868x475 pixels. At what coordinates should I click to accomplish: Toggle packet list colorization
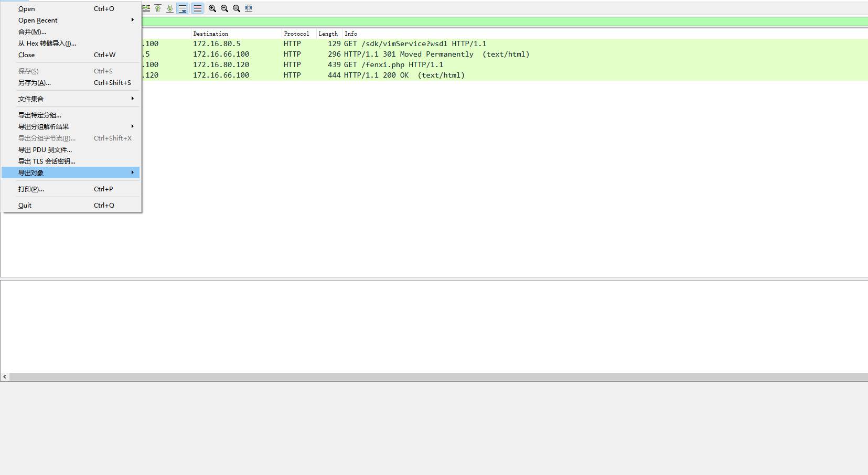coord(197,8)
